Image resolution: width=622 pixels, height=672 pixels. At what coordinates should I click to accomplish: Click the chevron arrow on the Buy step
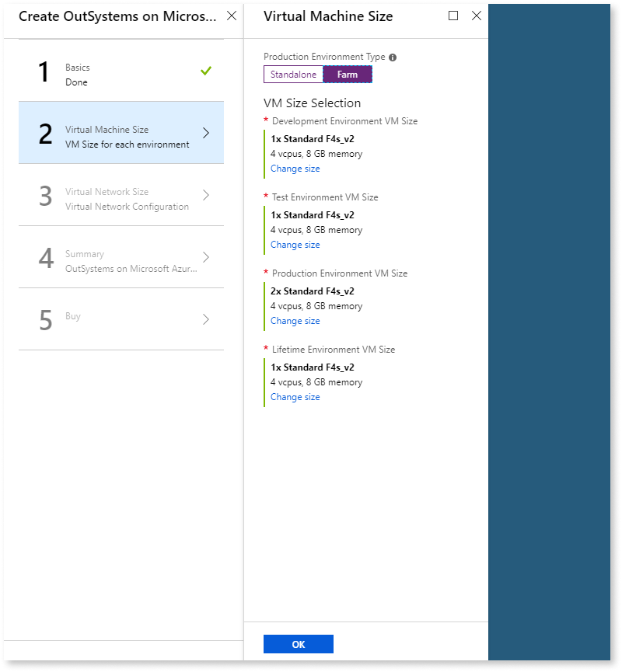point(204,319)
